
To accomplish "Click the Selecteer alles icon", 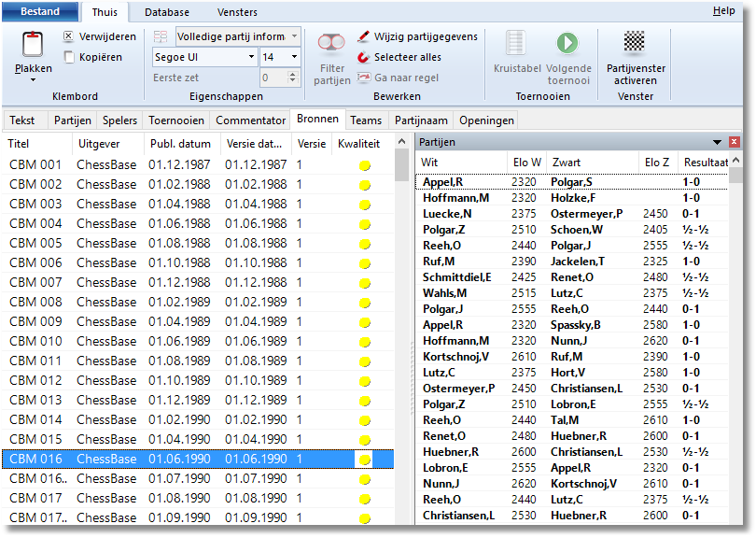I will (x=364, y=57).
